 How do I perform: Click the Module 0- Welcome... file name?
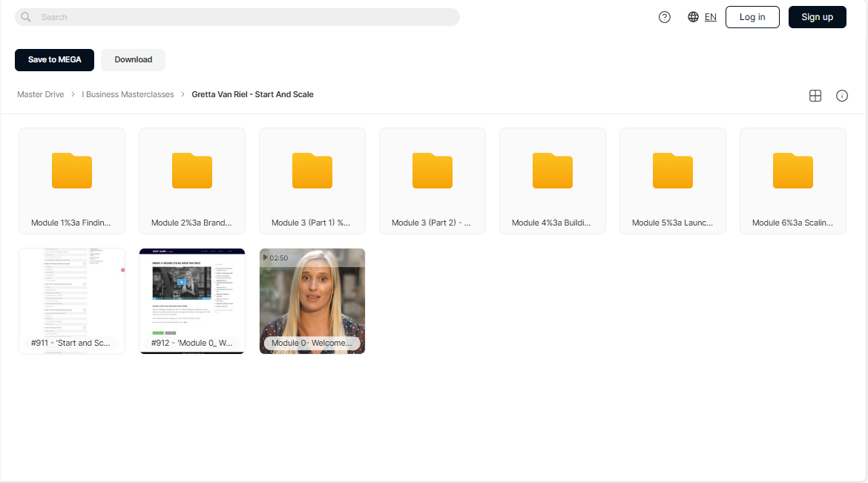click(x=312, y=343)
